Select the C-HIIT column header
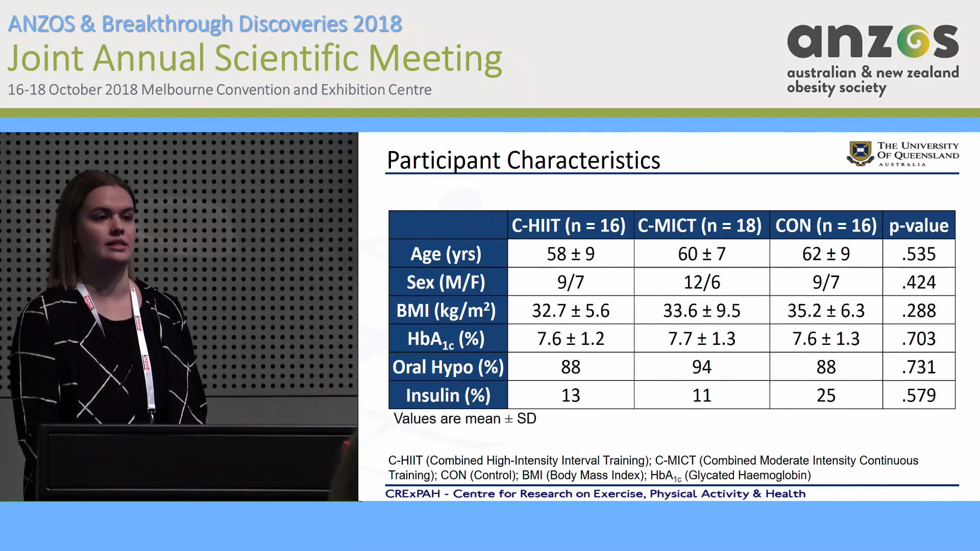 569,226
